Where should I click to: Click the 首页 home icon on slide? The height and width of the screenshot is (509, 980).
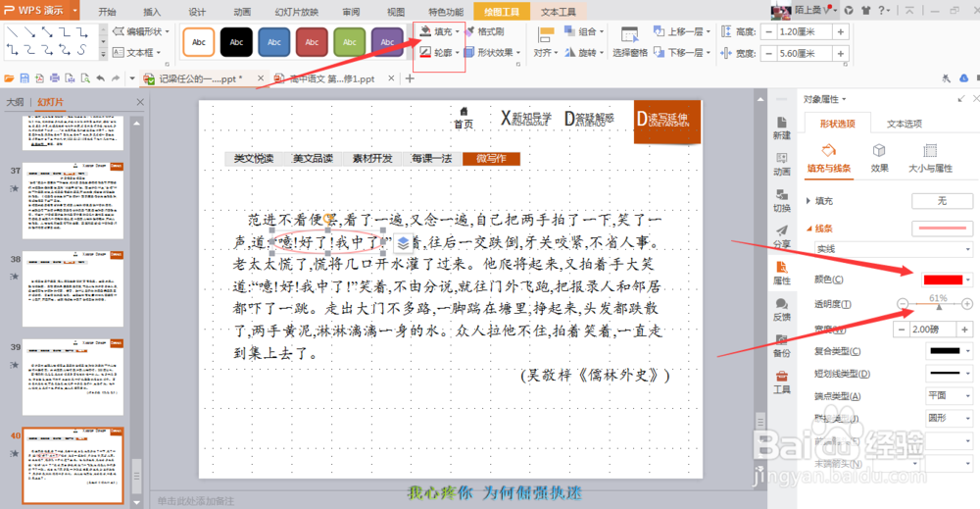[464, 118]
